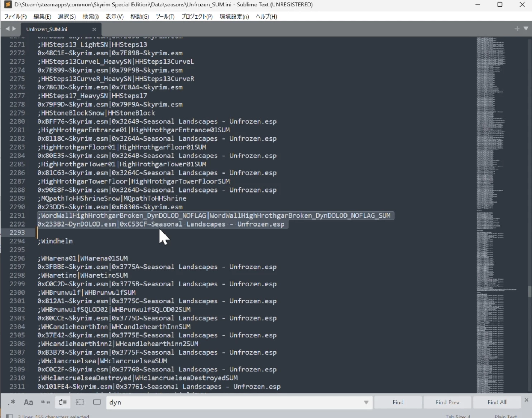The height and width of the screenshot is (418, 532).
Task: Toggle case sensitive search
Action: coord(28,402)
